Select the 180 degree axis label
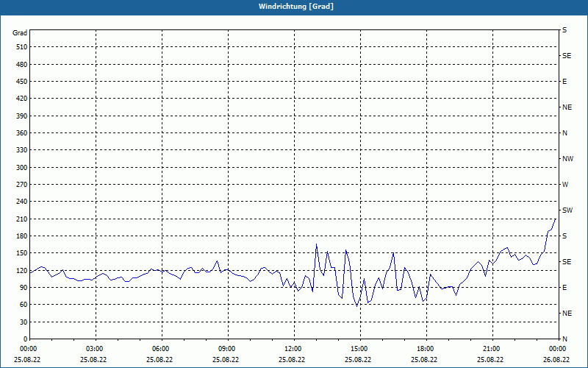This screenshot has width=588, height=368. point(22,236)
